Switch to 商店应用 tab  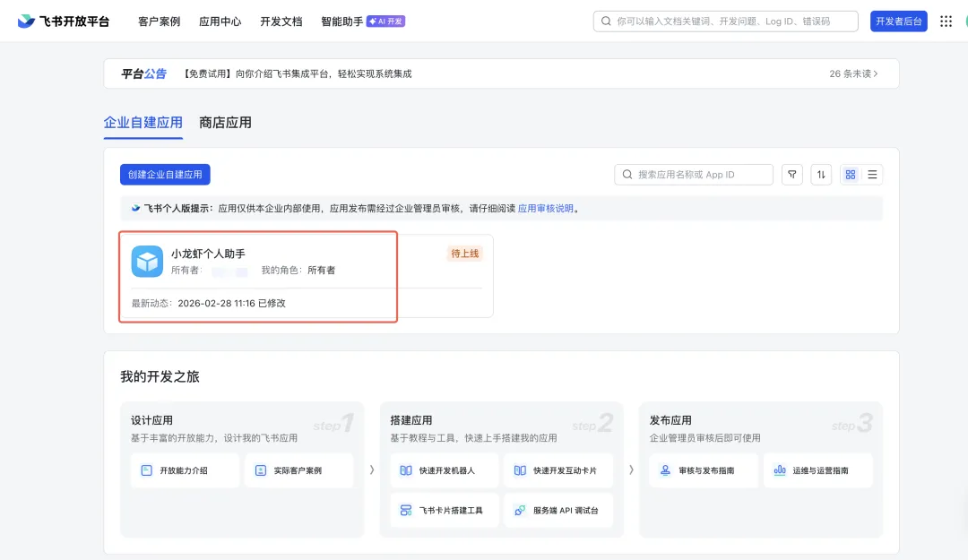click(225, 122)
